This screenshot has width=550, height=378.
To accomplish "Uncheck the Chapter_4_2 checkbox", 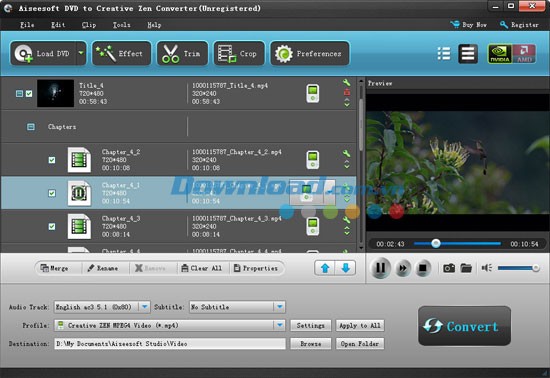I will [x=52, y=160].
